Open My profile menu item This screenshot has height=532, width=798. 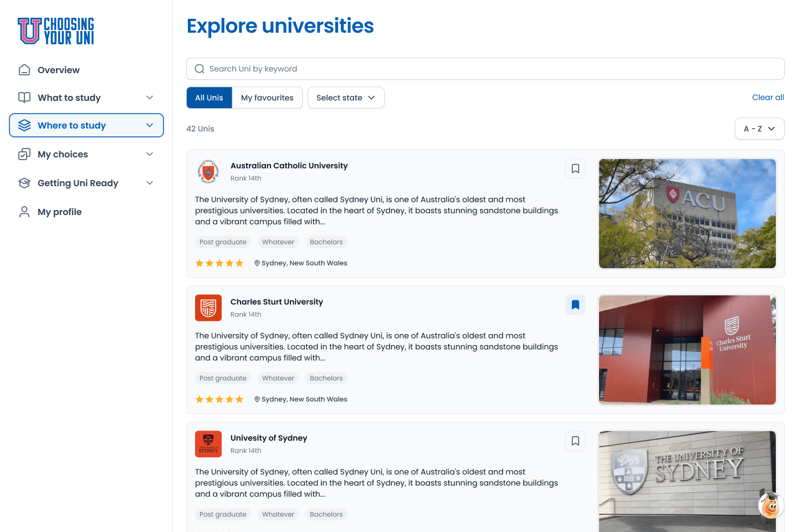coord(86,212)
